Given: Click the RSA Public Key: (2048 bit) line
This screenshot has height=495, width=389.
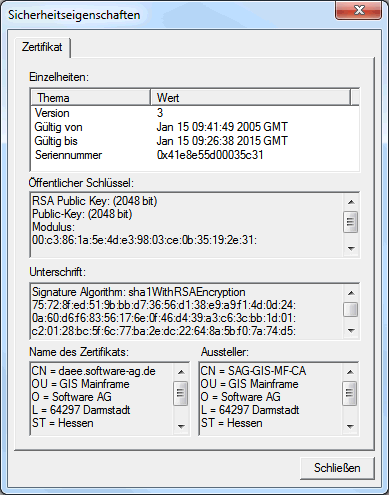Looking at the screenshot, I should (94, 201).
